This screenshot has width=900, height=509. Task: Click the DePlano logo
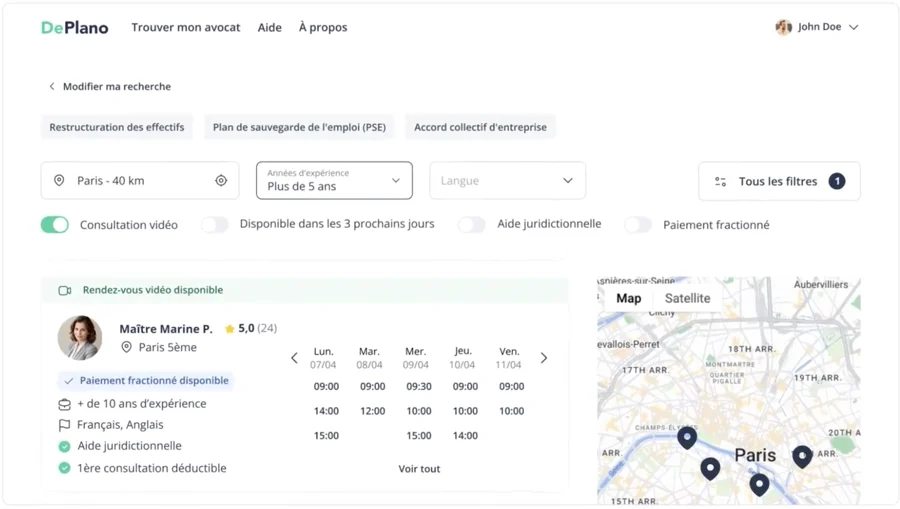coord(74,28)
